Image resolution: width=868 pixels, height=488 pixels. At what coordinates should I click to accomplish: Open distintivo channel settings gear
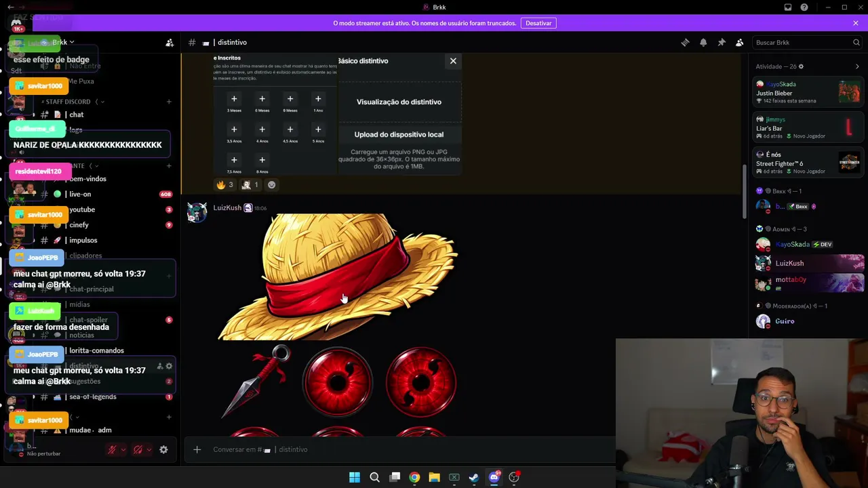coord(169,366)
